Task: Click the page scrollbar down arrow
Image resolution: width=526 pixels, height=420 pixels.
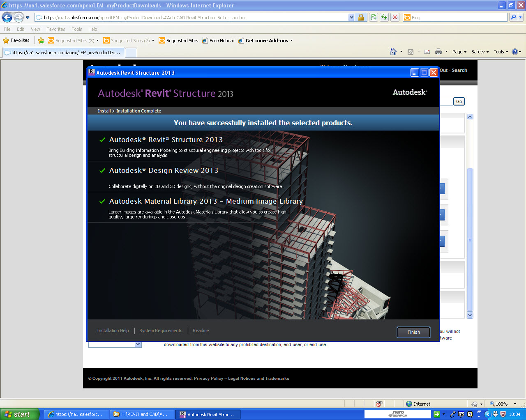Action: click(x=470, y=315)
